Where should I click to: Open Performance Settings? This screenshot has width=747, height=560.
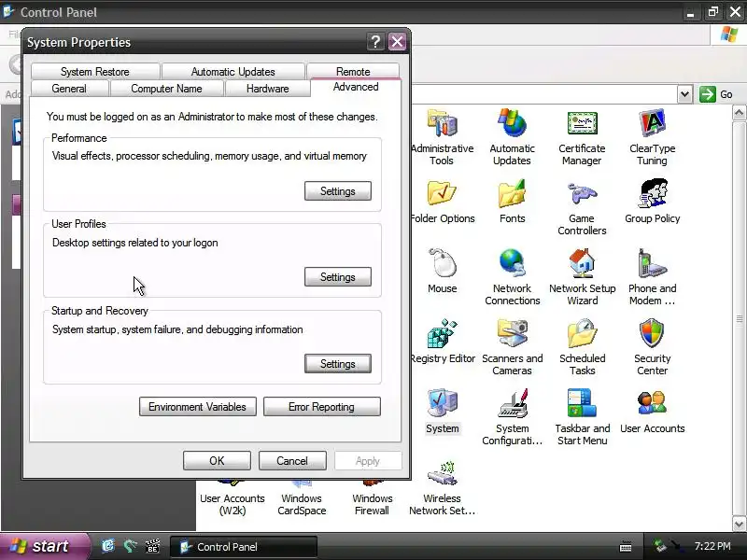pyautogui.click(x=338, y=191)
